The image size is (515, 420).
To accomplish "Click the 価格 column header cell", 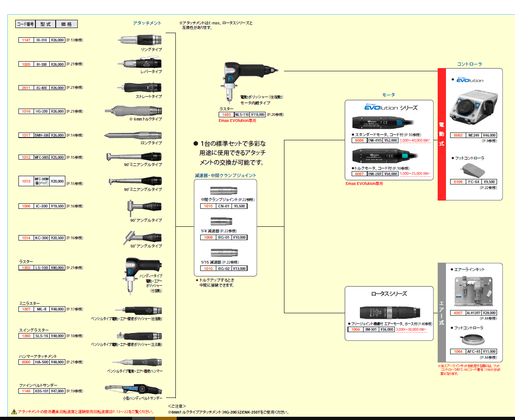I will [67, 24].
